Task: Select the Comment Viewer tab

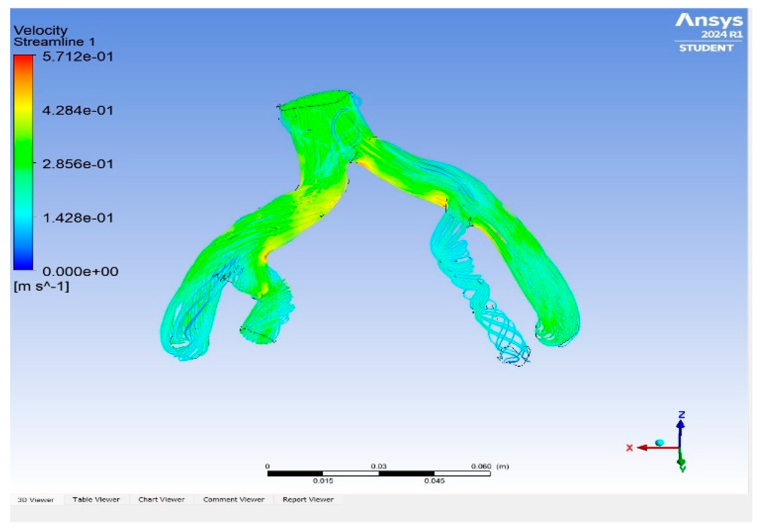Action: pyautogui.click(x=234, y=499)
